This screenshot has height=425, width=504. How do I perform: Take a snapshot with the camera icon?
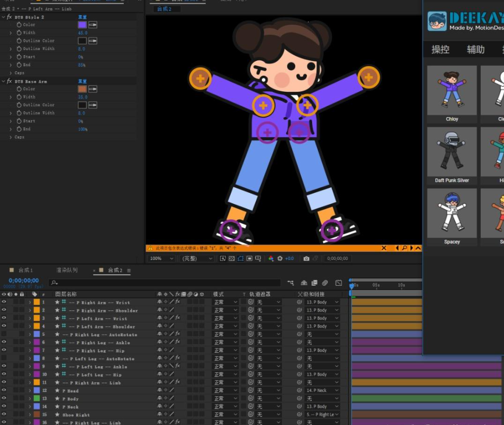click(306, 258)
